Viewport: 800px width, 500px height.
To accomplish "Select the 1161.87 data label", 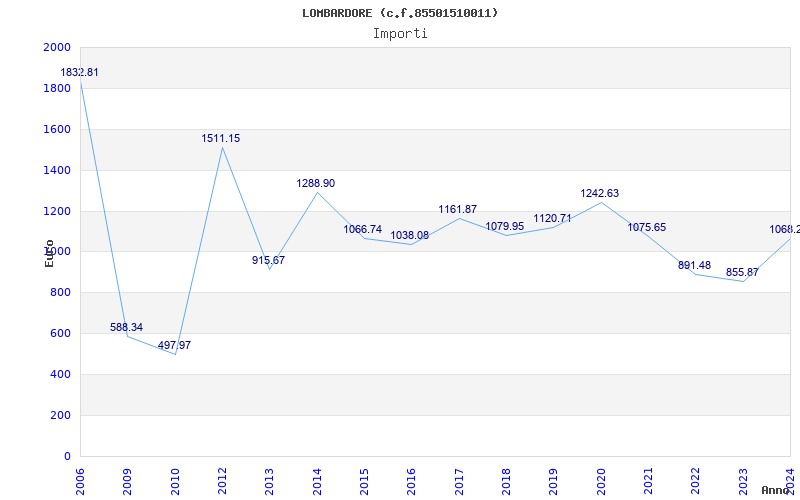I will click(x=458, y=210).
